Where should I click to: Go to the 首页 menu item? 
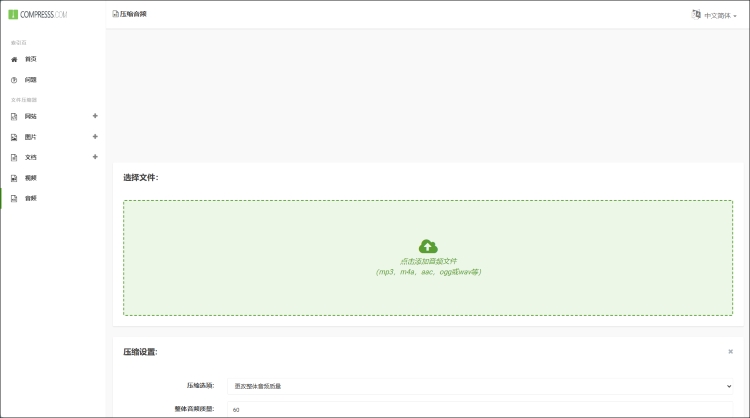pos(31,59)
